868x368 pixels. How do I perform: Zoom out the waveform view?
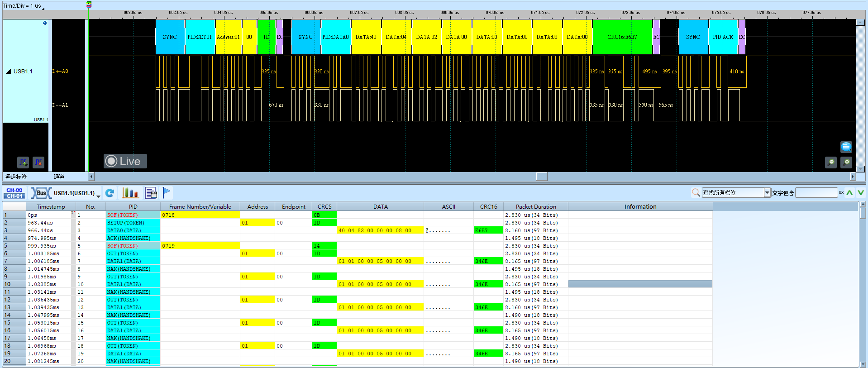click(831, 162)
